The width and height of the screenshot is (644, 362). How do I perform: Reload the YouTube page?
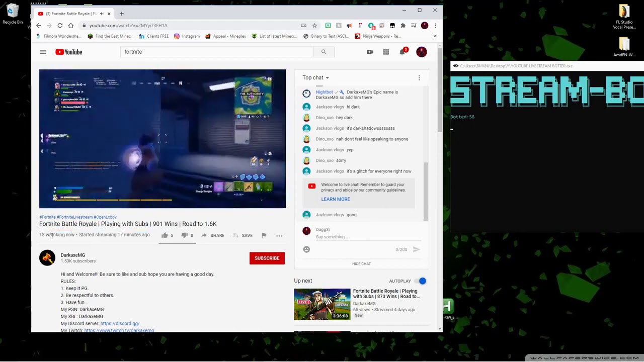[60, 25]
